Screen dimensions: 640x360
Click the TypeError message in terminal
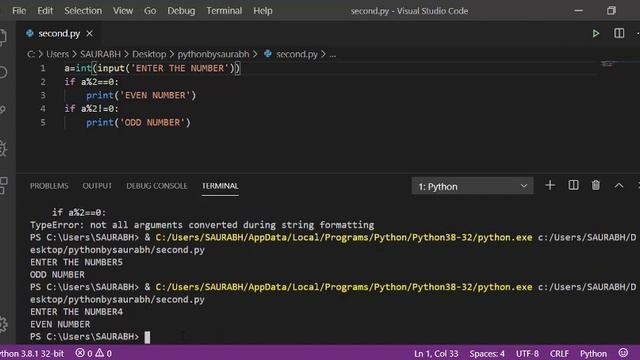pyautogui.click(x=202, y=225)
